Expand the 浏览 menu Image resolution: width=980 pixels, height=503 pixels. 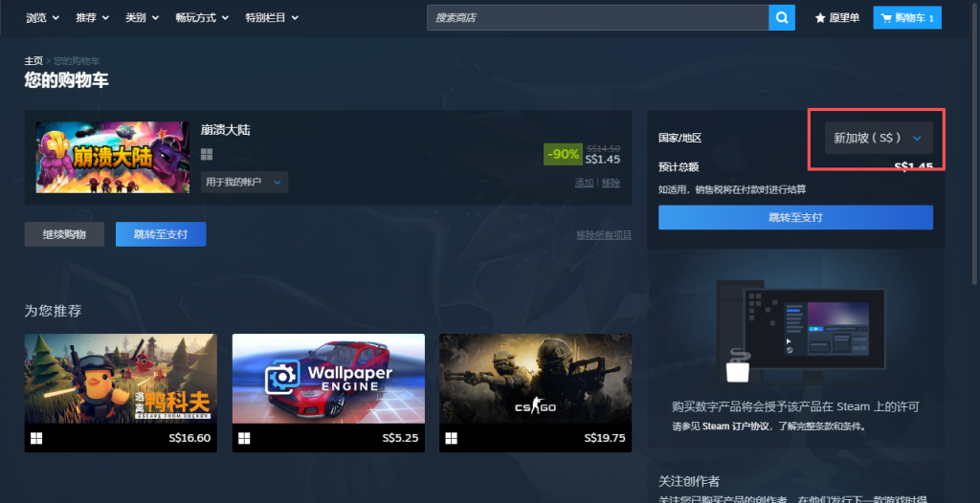pyautogui.click(x=43, y=18)
